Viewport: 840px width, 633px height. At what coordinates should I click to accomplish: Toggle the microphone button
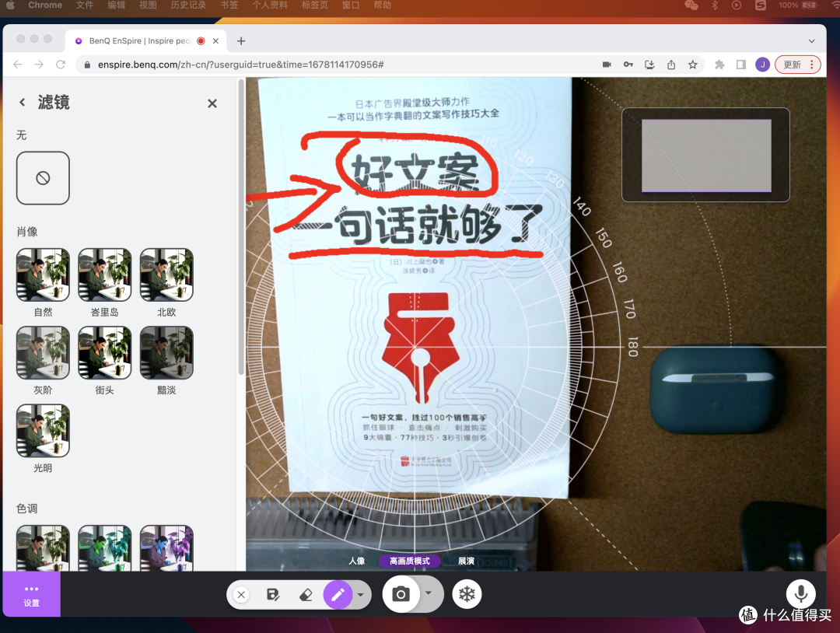[801, 593]
